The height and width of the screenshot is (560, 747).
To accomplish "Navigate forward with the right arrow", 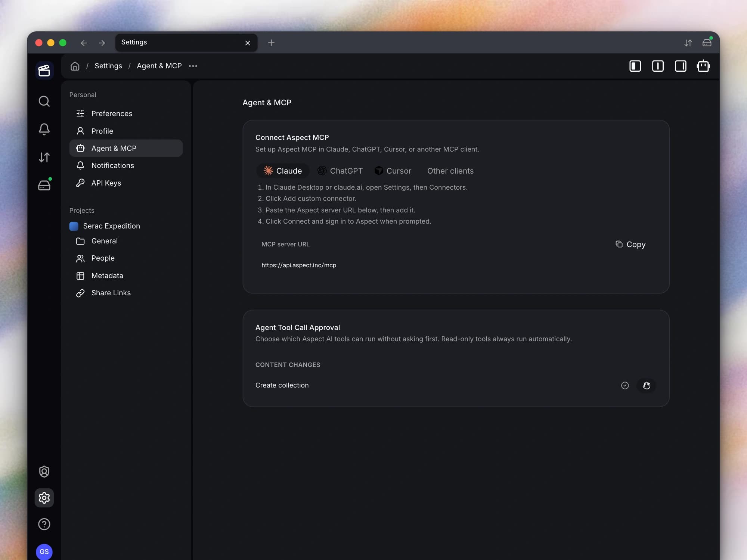I will 102,43.
